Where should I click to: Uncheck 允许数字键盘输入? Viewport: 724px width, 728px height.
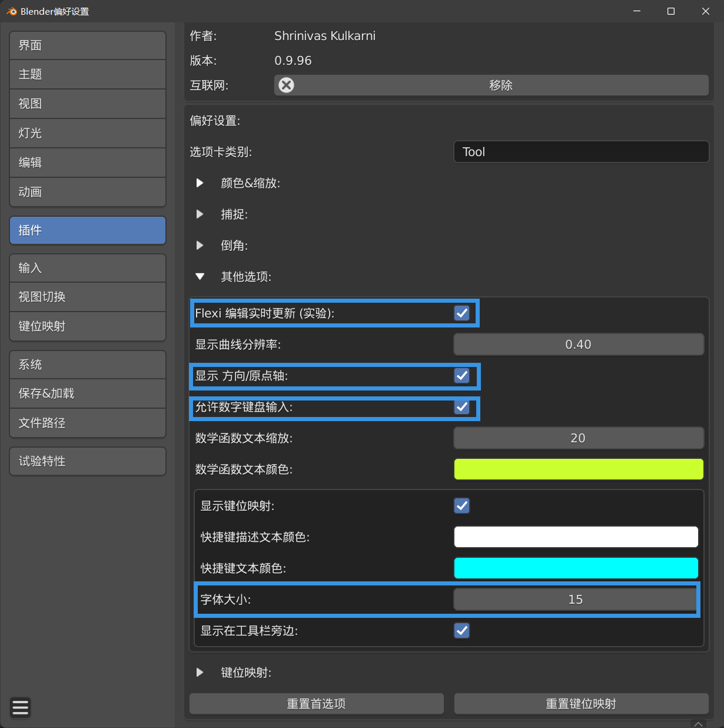pos(461,407)
